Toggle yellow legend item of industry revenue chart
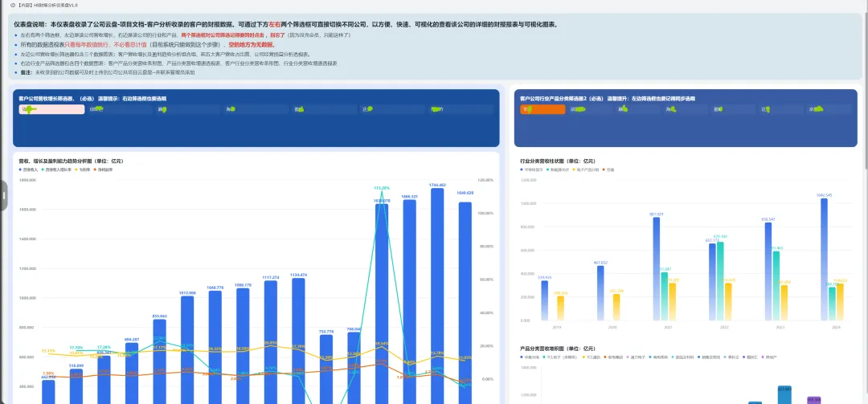Screen dimensions: 868x404 tap(588, 169)
